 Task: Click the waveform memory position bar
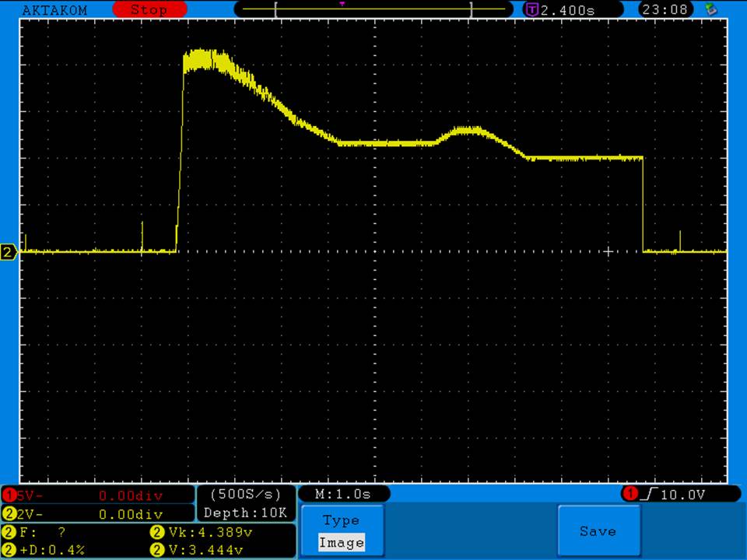(x=373, y=10)
